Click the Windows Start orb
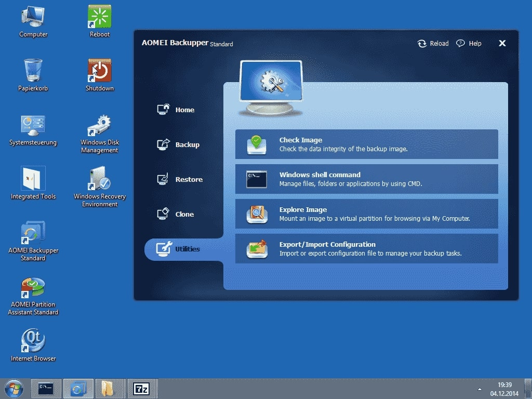The width and height of the screenshot is (532, 399). 14,389
